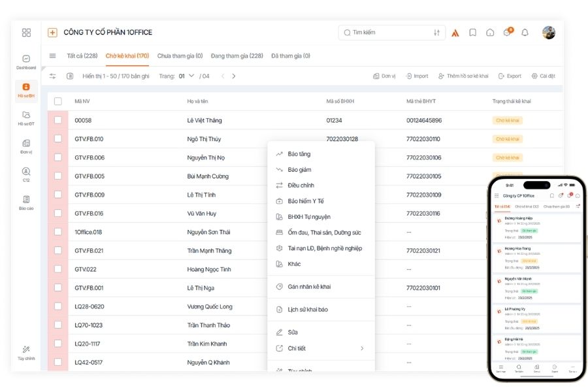Click Chờ kê khai badge for 00058
The width and height of the screenshot is (588, 392).
pos(508,120)
